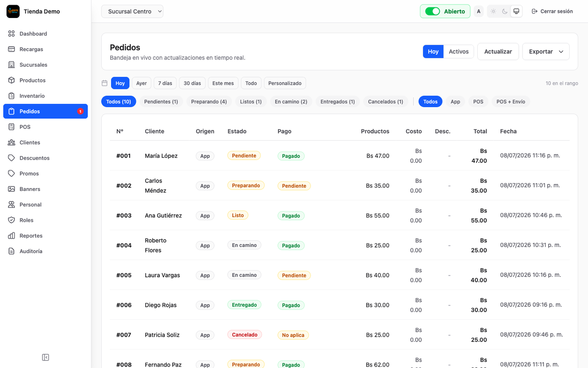Viewport: 588px width, 368px height.
Task: Click the Recargas card icon
Action: [11, 49]
